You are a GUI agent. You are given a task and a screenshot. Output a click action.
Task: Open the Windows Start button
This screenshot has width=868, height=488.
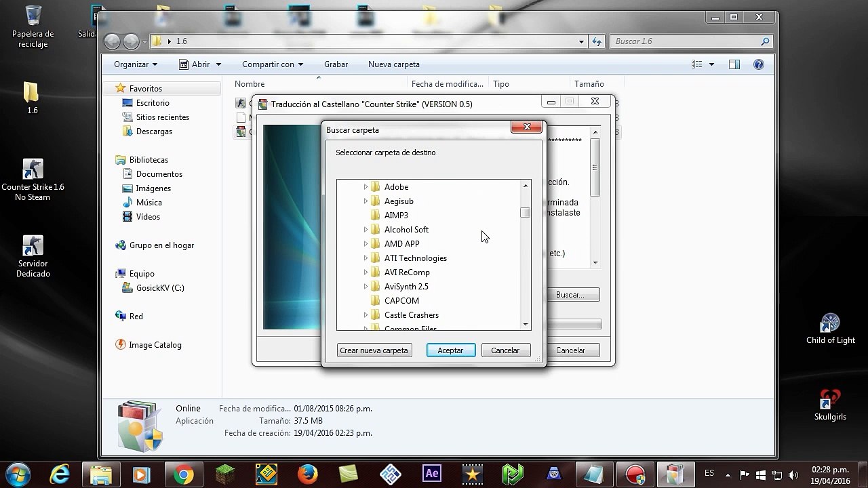[x=18, y=474]
